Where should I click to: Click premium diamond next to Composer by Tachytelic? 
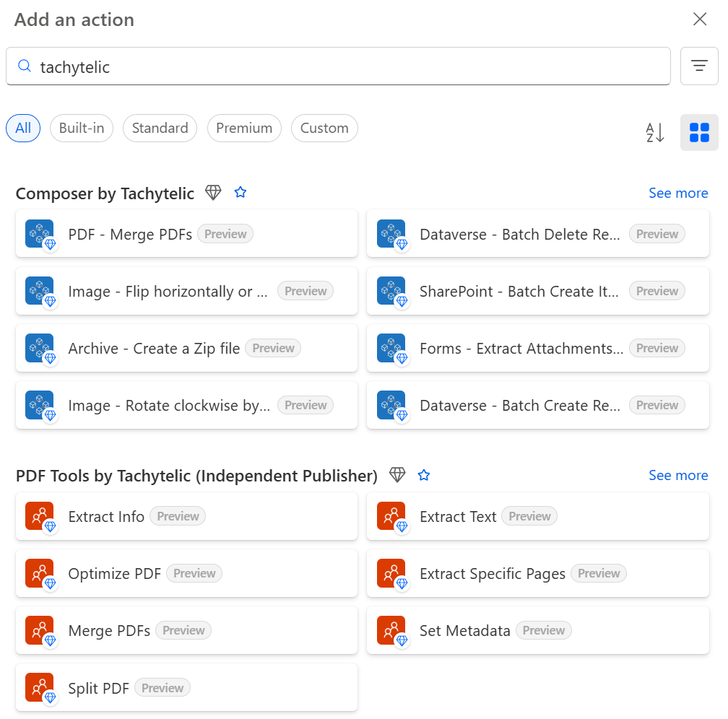pyautogui.click(x=213, y=192)
